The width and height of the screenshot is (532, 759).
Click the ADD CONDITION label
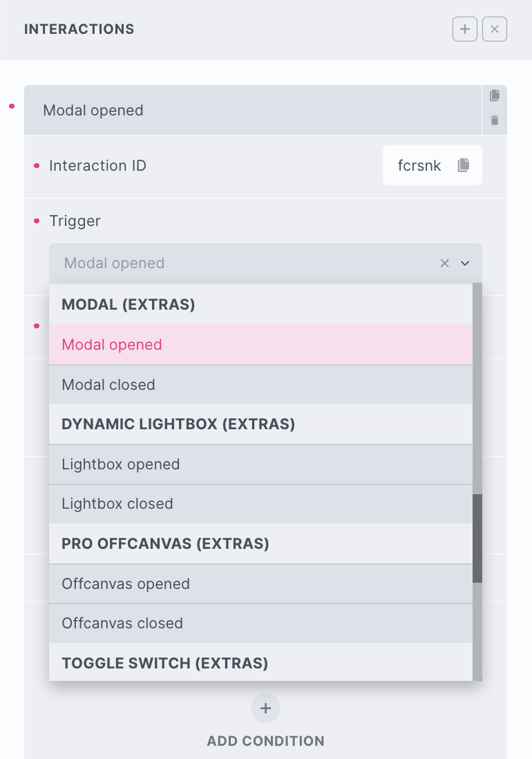click(x=265, y=741)
